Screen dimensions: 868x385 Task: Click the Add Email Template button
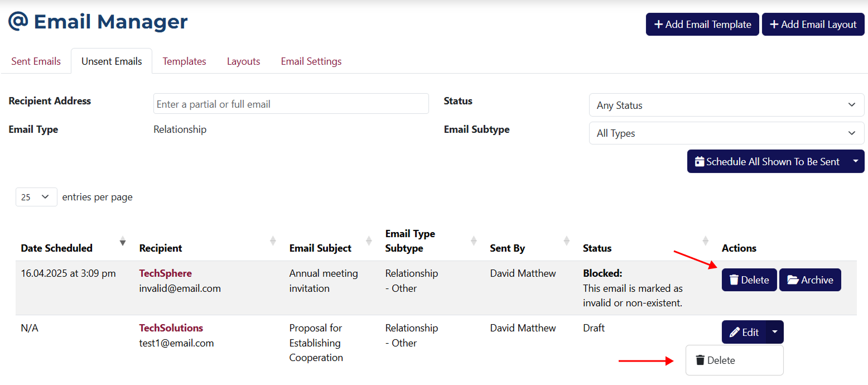[x=702, y=25]
